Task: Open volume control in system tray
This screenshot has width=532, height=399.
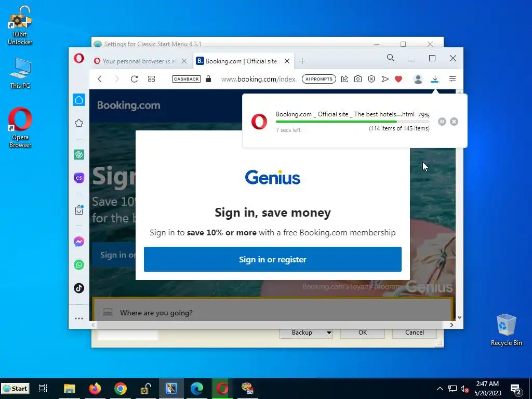Action: point(464,389)
